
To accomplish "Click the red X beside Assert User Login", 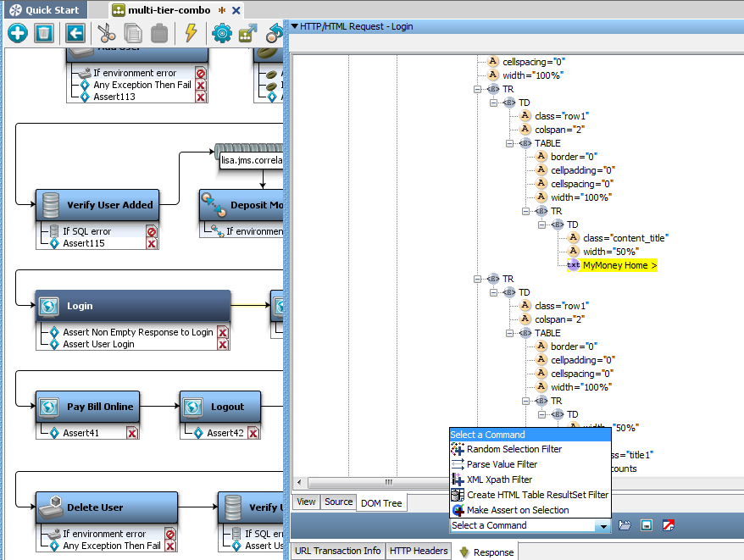I will coord(222,345).
